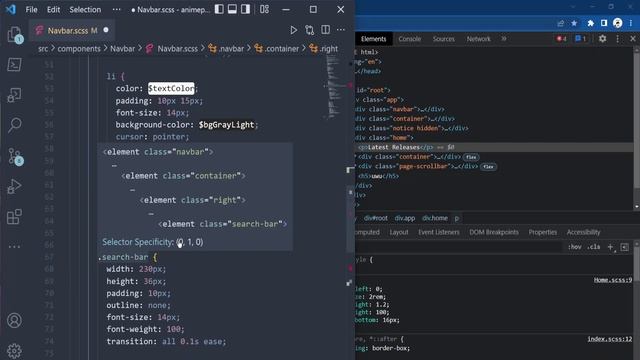Show additional activity bar views
This screenshot has height=360, width=640.
tap(14, 247)
